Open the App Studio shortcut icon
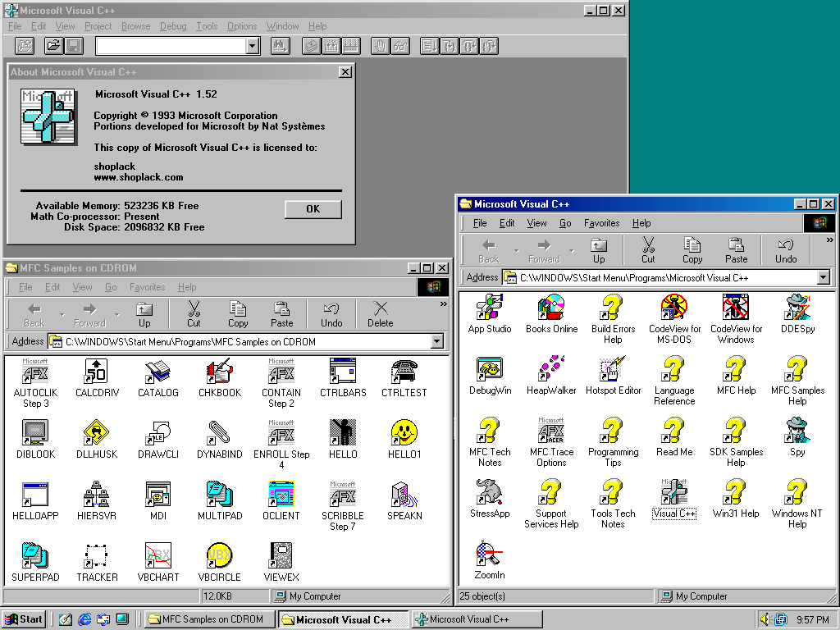 490,307
